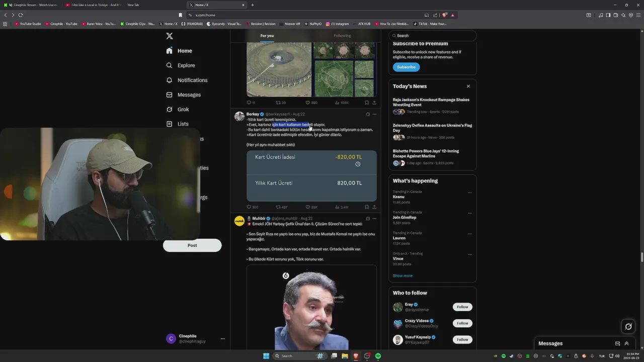Open a new browser tab
The width and height of the screenshot is (644, 362).
point(253,5)
